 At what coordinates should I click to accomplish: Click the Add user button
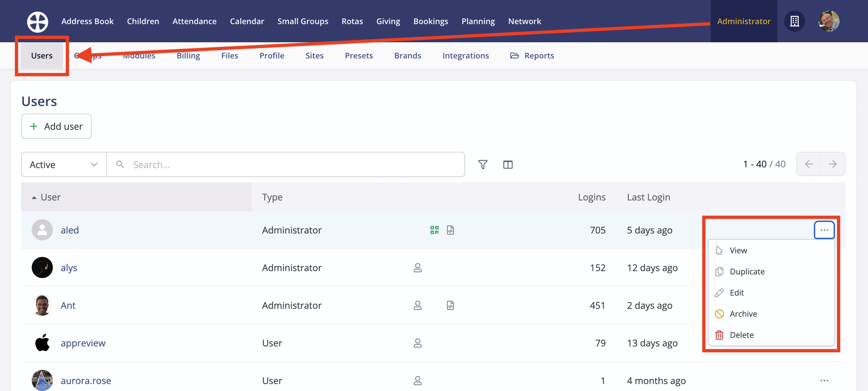pyautogui.click(x=56, y=126)
